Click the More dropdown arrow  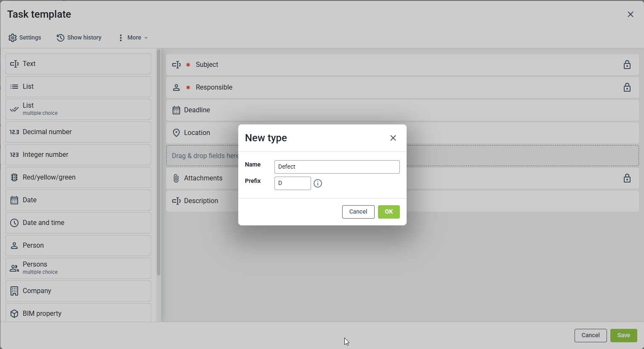click(146, 38)
